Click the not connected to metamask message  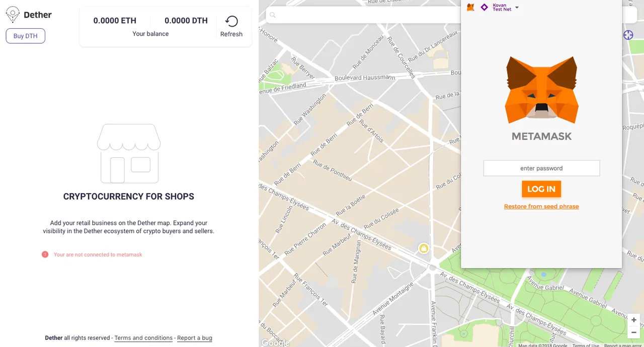[x=98, y=254]
